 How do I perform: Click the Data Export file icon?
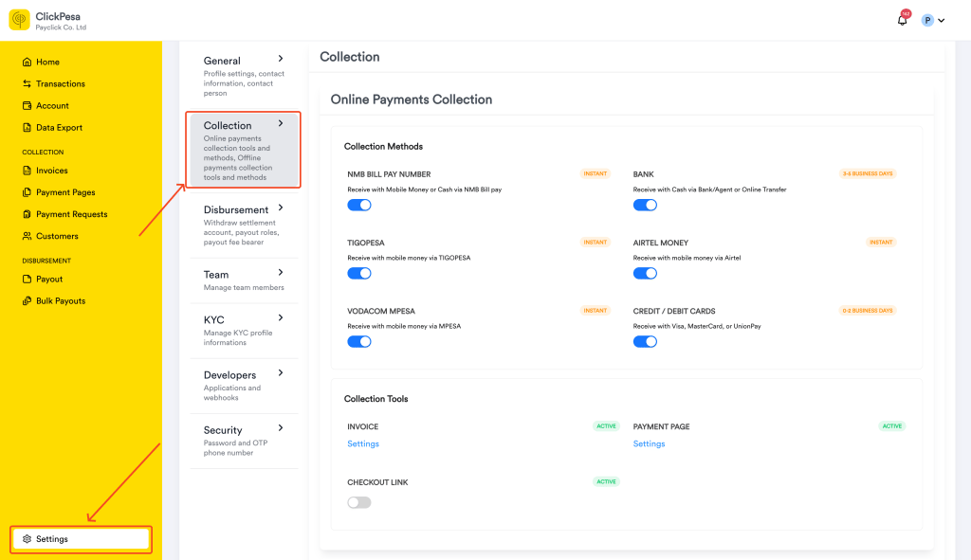click(27, 128)
